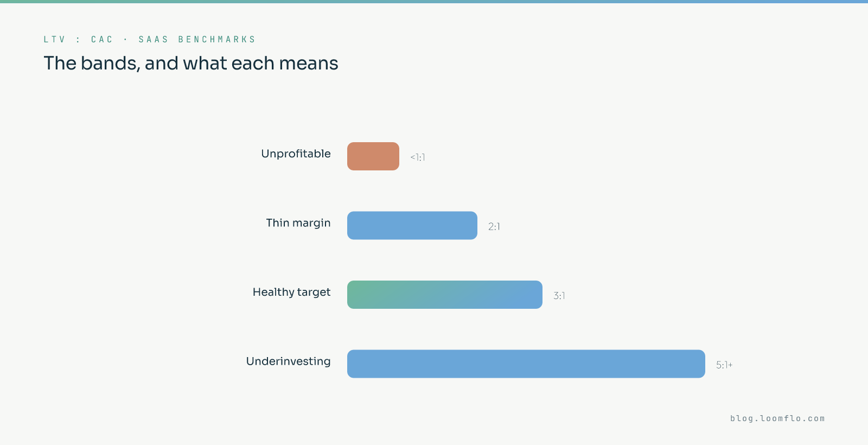This screenshot has width=868, height=445.
Task: Click the LTV : CAC overline text
Action: pos(78,40)
